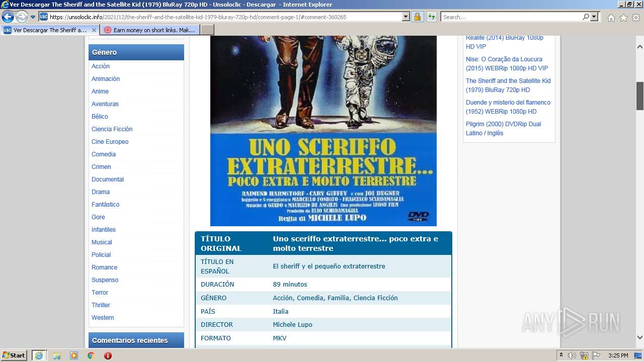Open Pilgrim (2000) DVDRip Dual Latino link

pos(504,129)
